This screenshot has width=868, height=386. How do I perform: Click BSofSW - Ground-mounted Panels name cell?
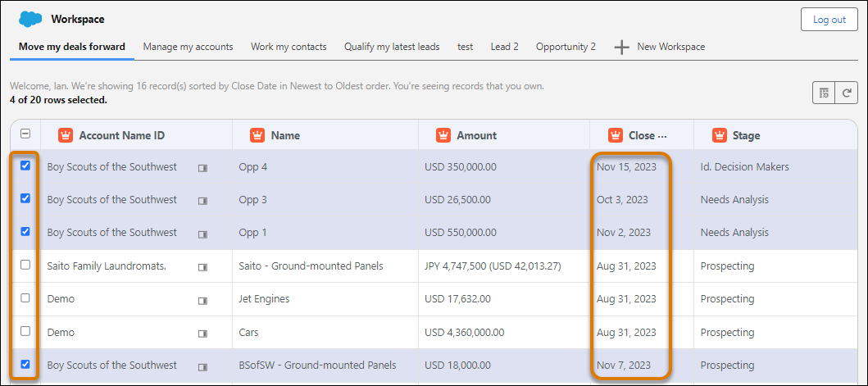(x=325, y=366)
